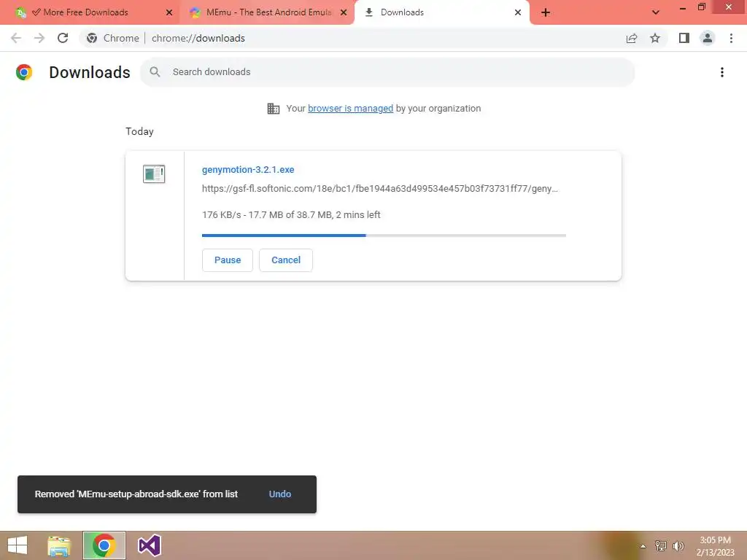Screen dimensions: 747x560
Task: Click the Today date heading
Action: (x=139, y=131)
